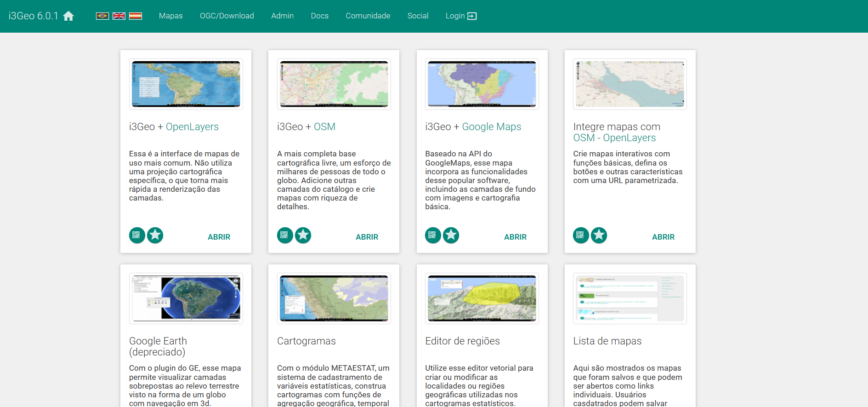Click the Lista de mapas title
868x407 pixels.
tap(607, 341)
